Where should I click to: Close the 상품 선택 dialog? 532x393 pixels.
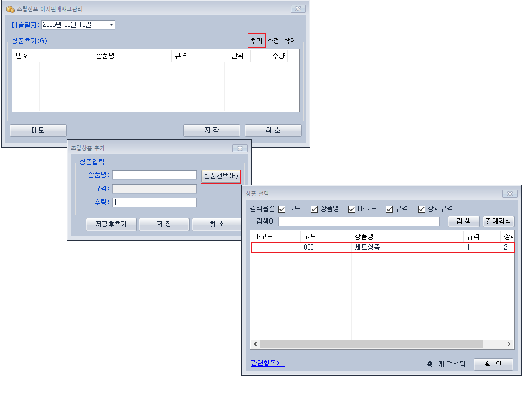pos(510,194)
